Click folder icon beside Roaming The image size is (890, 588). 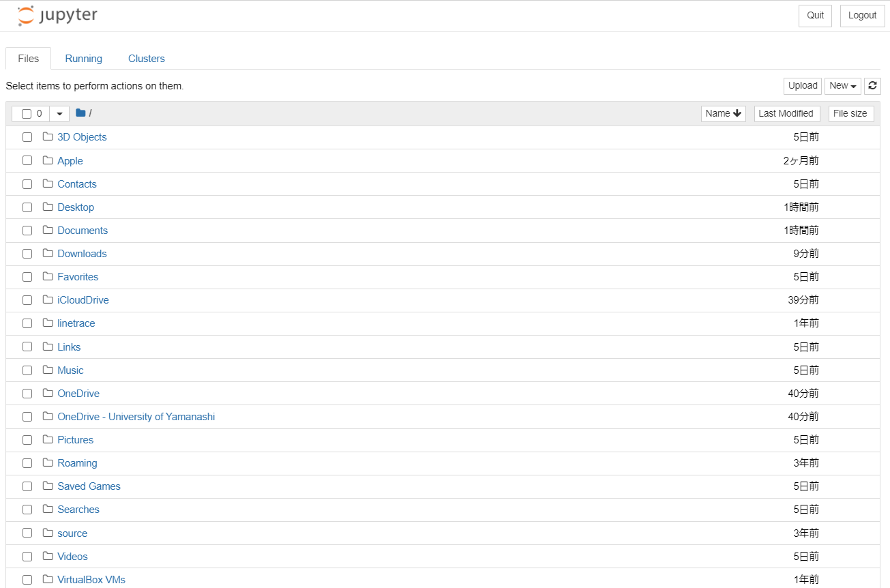(48, 462)
